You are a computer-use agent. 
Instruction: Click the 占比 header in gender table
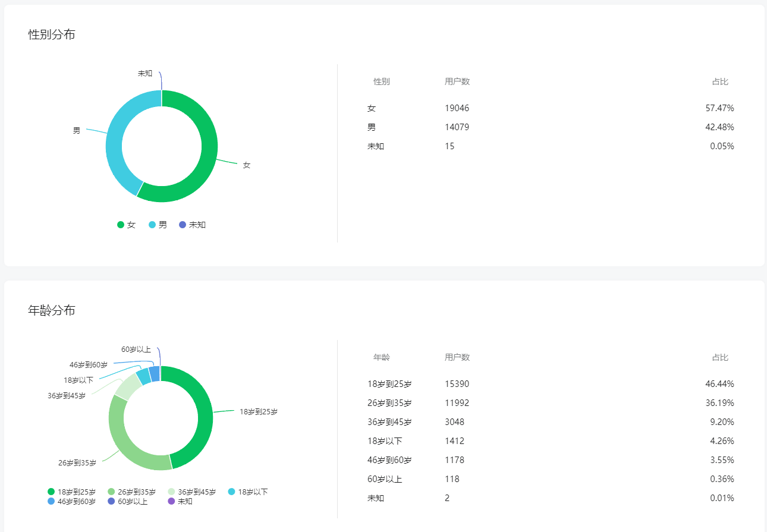point(720,81)
